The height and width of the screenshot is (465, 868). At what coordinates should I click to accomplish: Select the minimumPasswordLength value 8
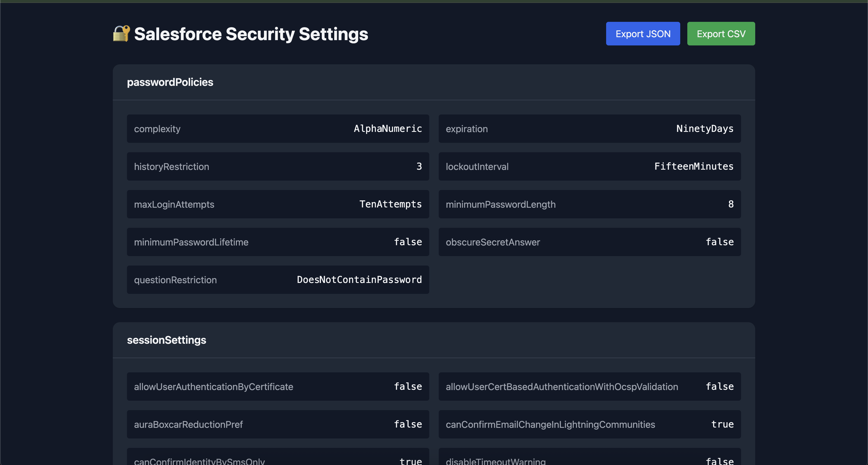coord(730,204)
